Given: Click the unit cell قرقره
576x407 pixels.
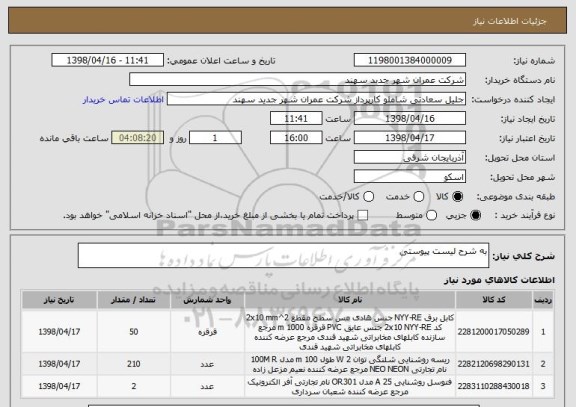Looking at the screenshot, I should [x=207, y=332].
